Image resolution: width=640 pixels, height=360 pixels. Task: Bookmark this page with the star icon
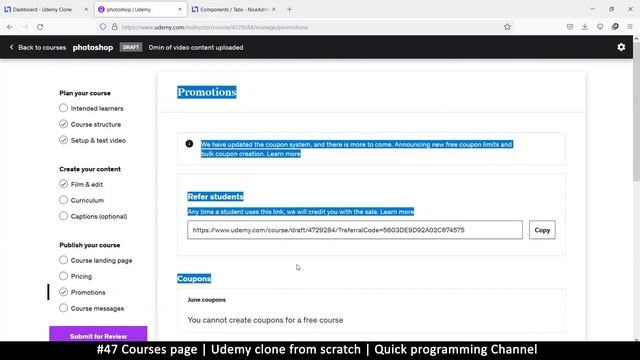[x=507, y=27]
